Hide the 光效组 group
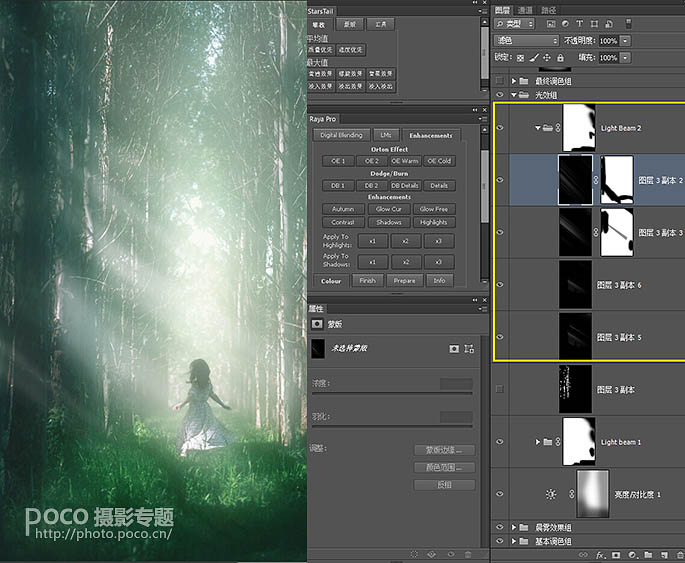 (500, 94)
